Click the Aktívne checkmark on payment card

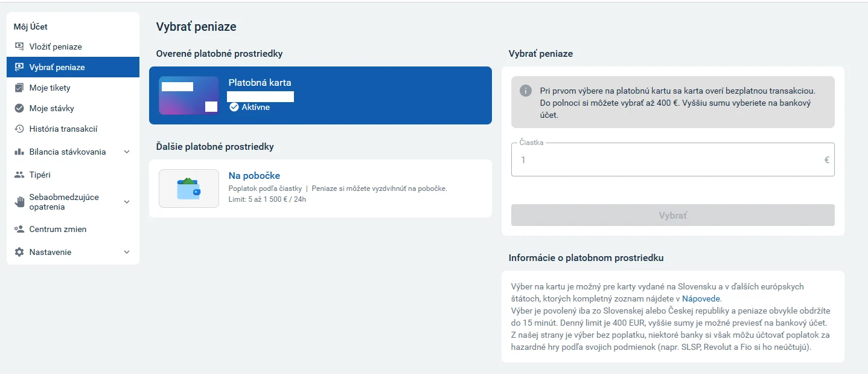[x=234, y=107]
